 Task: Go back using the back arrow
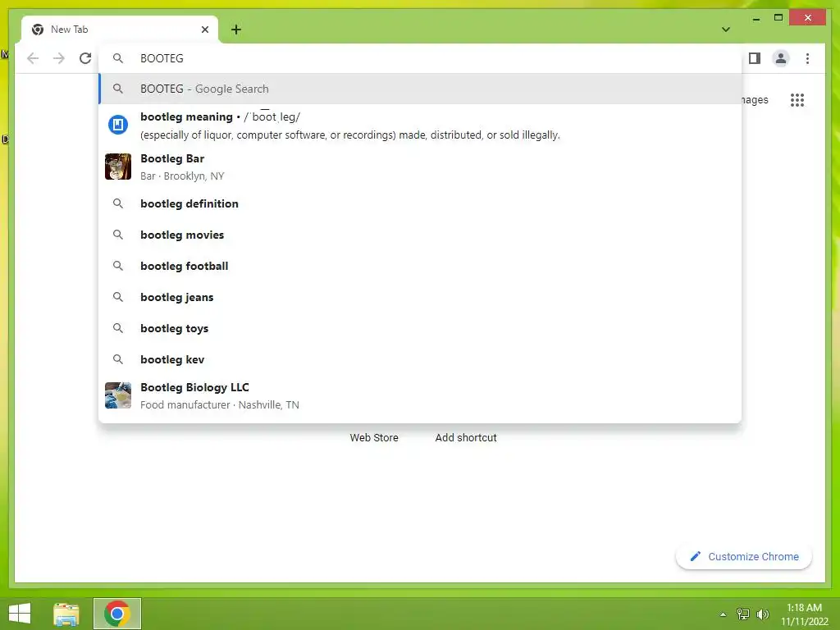(x=33, y=58)
